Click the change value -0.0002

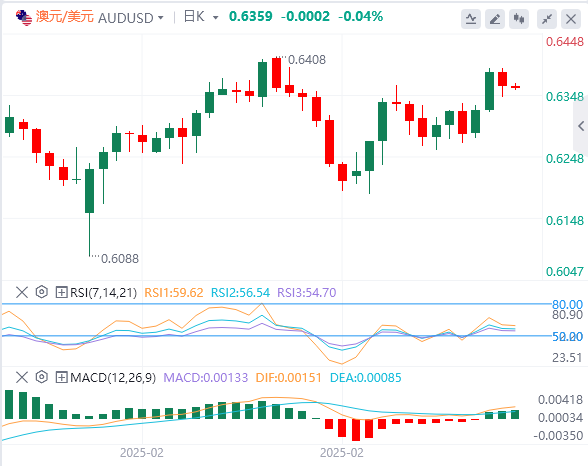coord(305,16)
